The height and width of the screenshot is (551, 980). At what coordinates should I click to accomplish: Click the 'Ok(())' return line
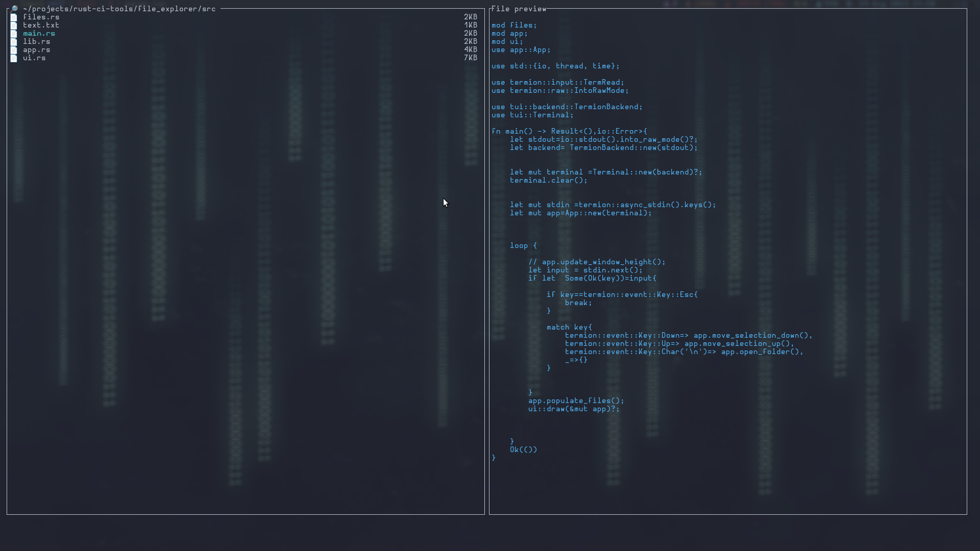(523, 449)
